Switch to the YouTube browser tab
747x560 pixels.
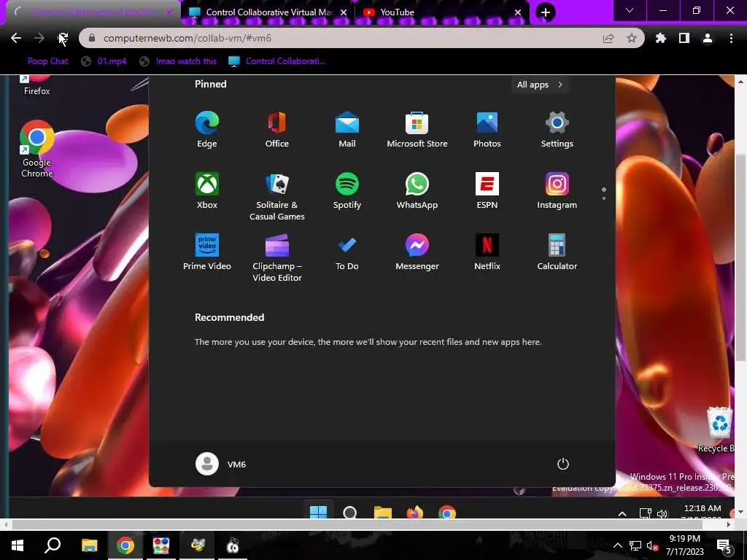tap(443, 12)
